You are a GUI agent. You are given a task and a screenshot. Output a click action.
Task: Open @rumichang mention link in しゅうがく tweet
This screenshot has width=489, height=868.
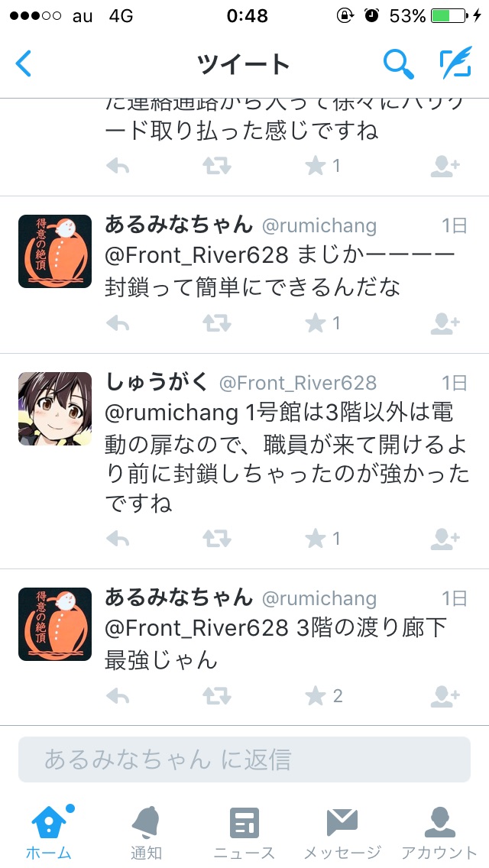(172, 413)
